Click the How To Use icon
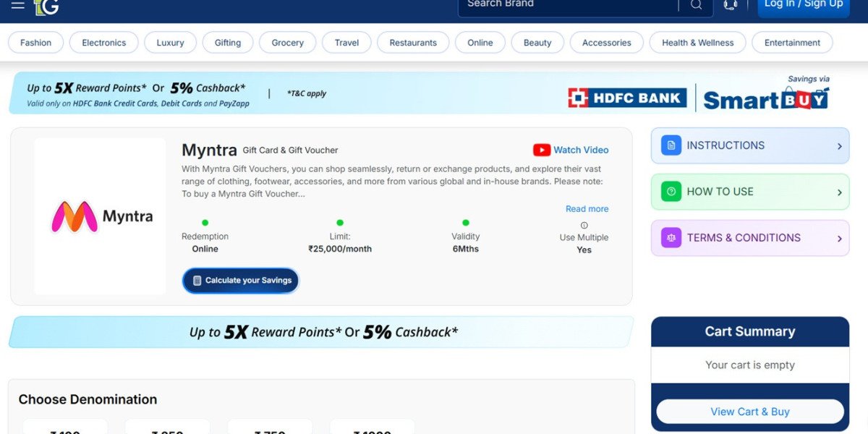The width and height of the screenshot is (868, 434). click(x=671, y=192)
